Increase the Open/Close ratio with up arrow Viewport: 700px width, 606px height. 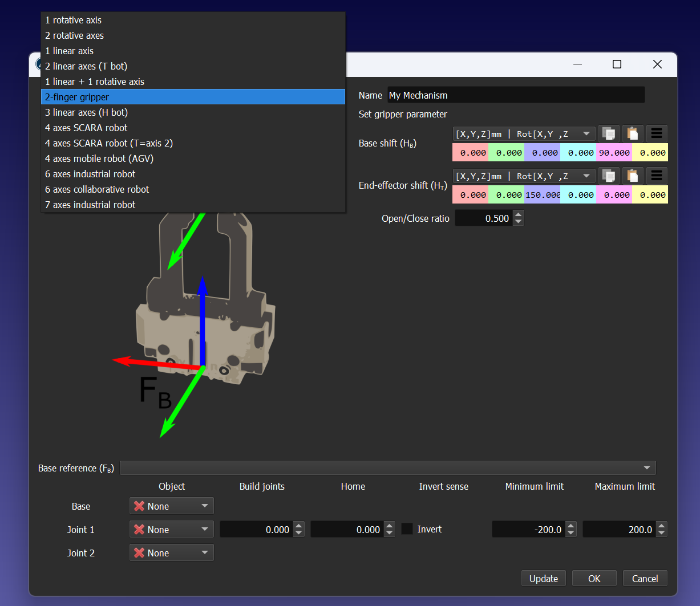coord(518,214)
